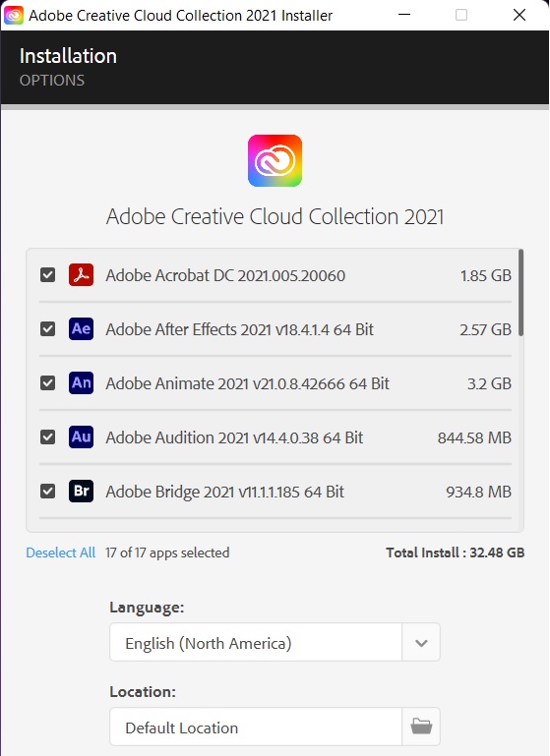Open the folder browse icon for Location

pyautogui.click(x=421, y=727)
